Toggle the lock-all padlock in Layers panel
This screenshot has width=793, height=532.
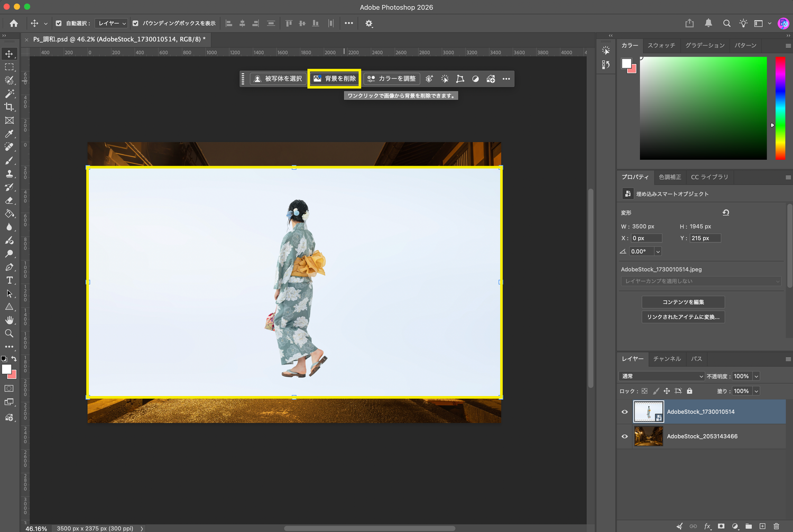pos(689,391)
